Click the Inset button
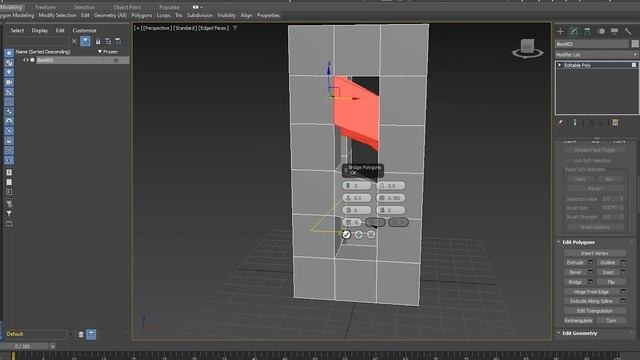Viewport: 640px width, 360px height. coord(608,272)
